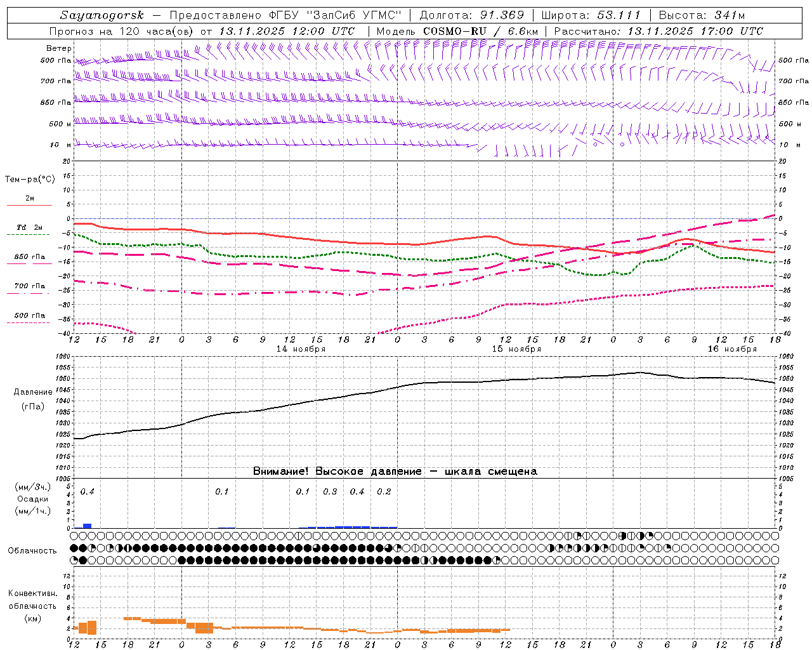Click the 0.3 precipitation amount value
This screenshot has width=812, height=650.
point(330,491)
